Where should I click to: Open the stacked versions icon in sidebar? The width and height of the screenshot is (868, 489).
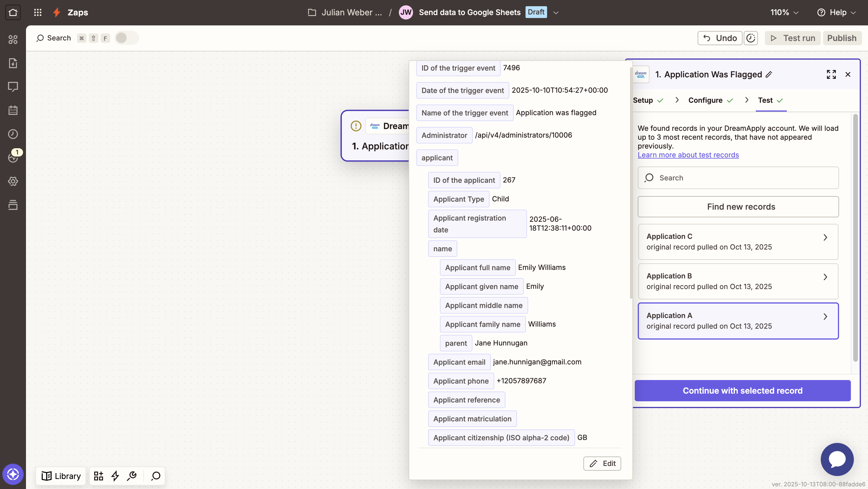pos(13,205)
